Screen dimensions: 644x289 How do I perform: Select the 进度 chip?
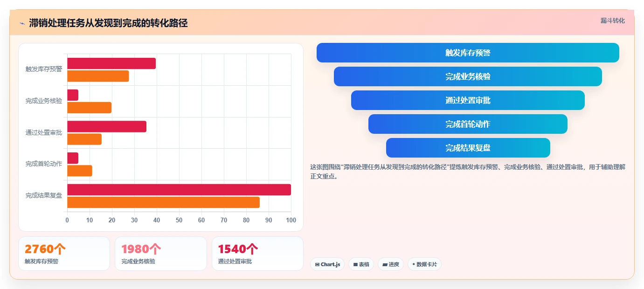(x=391, y=264)
